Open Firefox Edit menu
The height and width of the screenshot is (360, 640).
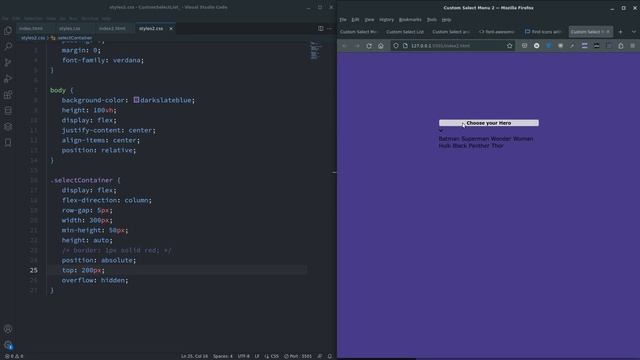[356, 20]
